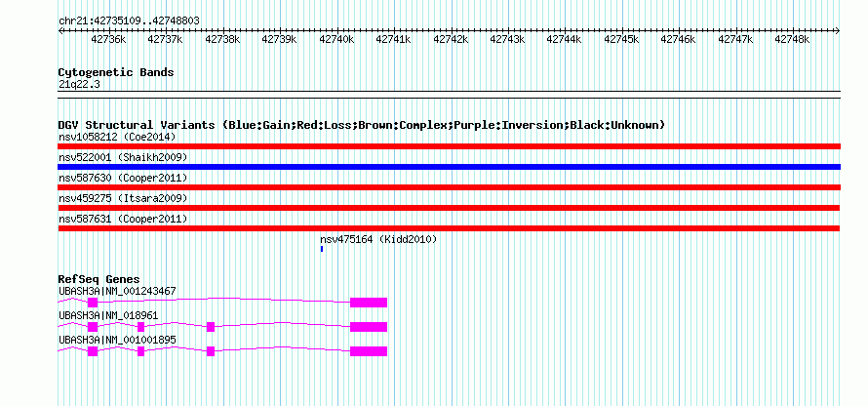Click the small first exon of NM_001243467
Viewport: 868px width, 406px height.
93,303
